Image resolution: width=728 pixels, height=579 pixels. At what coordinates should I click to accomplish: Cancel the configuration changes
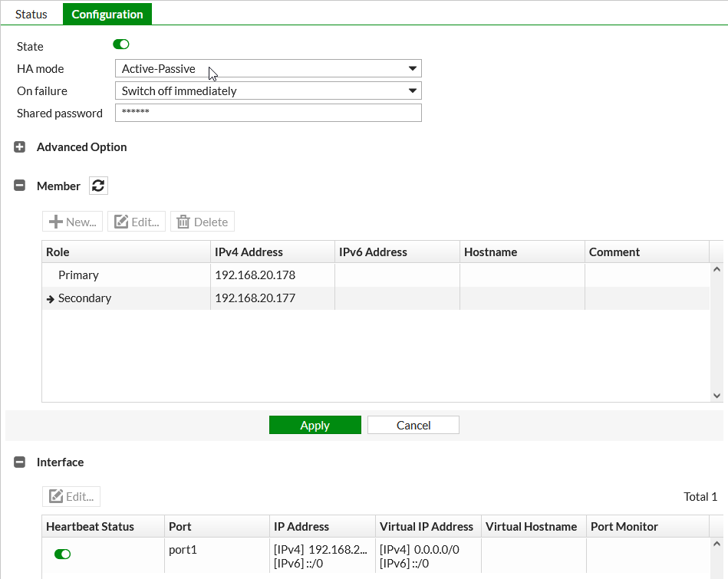413,425
